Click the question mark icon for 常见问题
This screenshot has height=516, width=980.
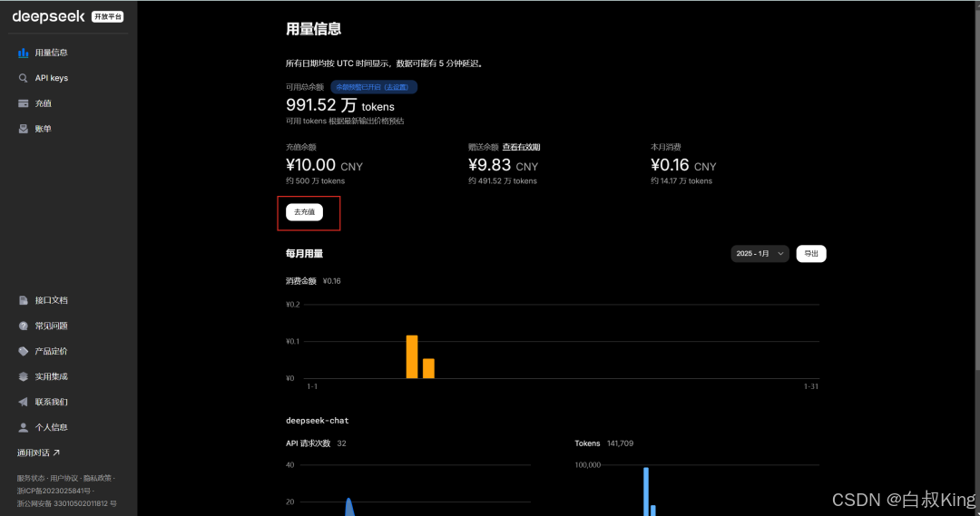(x=23, y=326)
